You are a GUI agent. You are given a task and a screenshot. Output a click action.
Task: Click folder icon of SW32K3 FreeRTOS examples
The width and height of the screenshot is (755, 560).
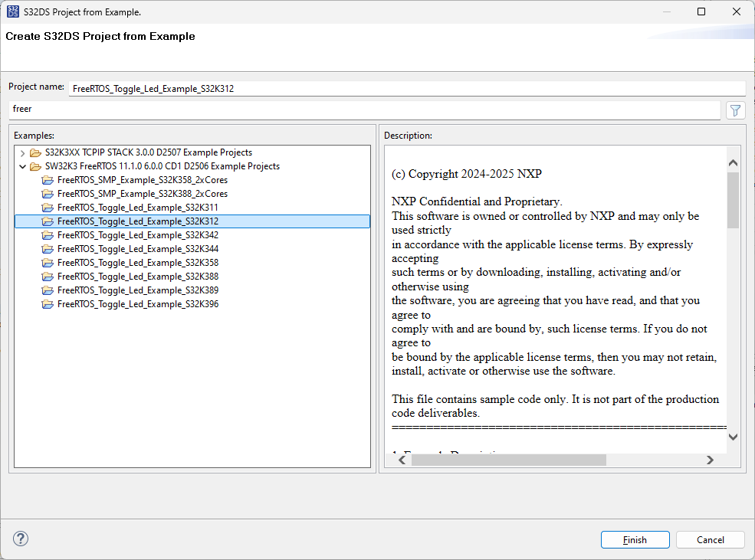pos(35,166)
